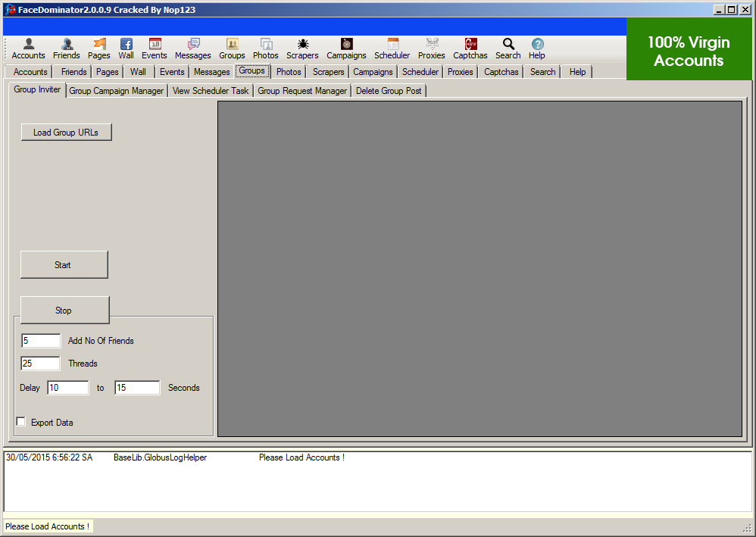The height and width of the screenshot is (537, 756).
Task: Switch to the Help tab
Action: [578, 72]
